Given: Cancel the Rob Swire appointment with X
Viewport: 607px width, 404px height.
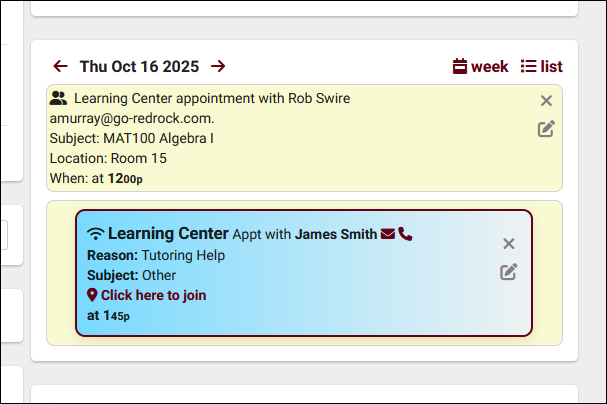Looking at the screenshot, I should (x=546, y=100).
